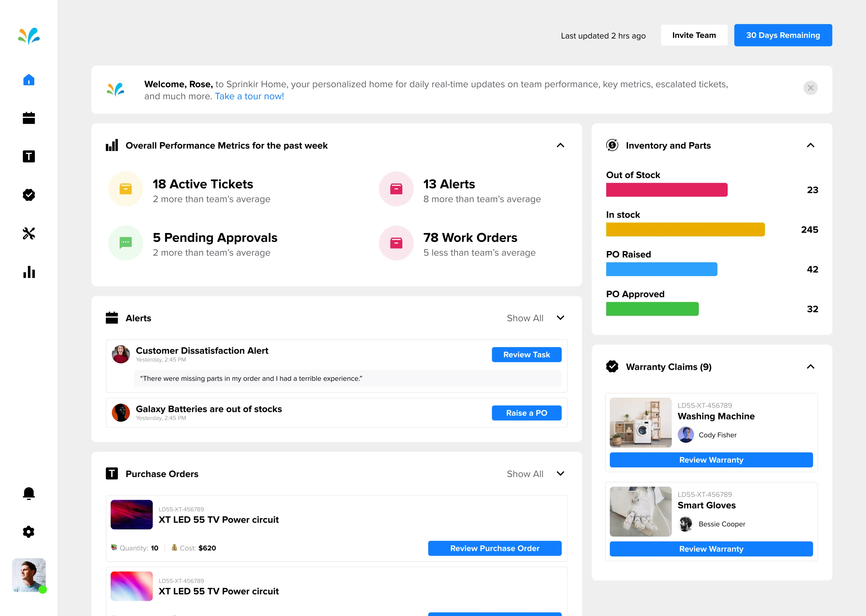Click Show All in Purchase Orders section
Viewport: 866px width, 616px height.
(x=525, y=474)
